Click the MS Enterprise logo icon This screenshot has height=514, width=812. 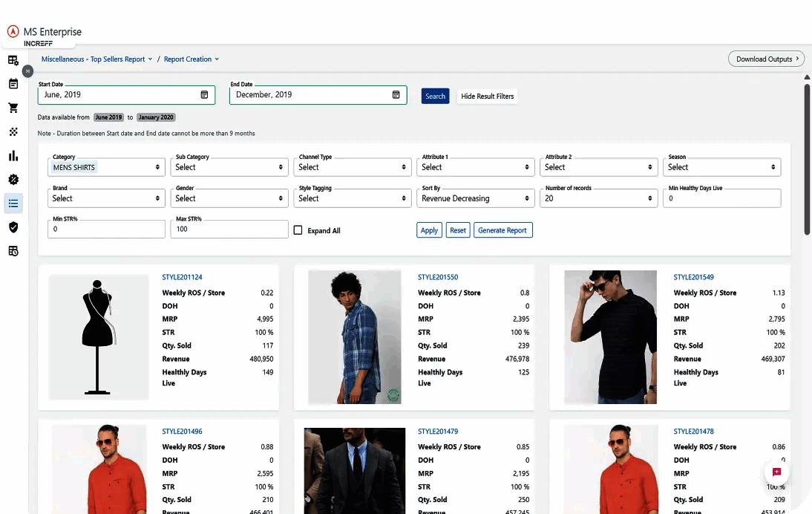point(13,32)
